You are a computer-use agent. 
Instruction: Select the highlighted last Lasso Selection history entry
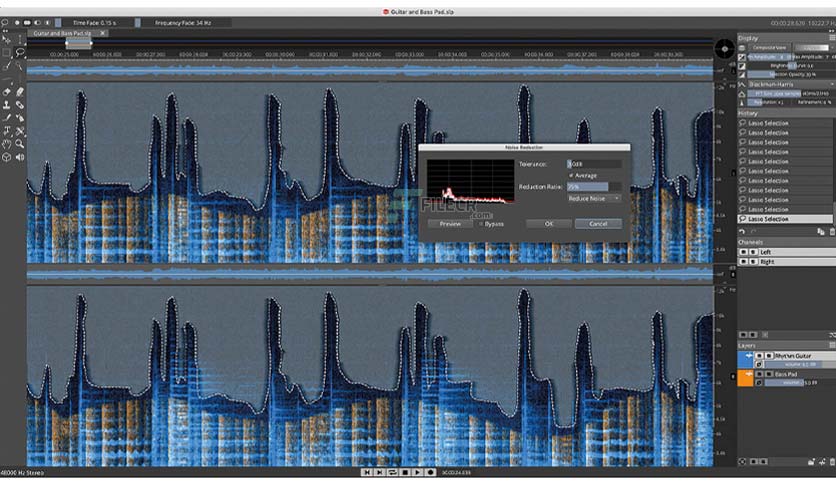coord(785,219)
